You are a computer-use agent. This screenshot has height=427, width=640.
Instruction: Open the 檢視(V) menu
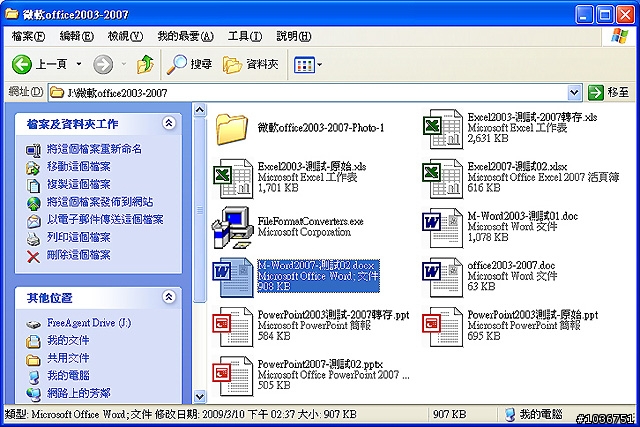tap(125, 36)
